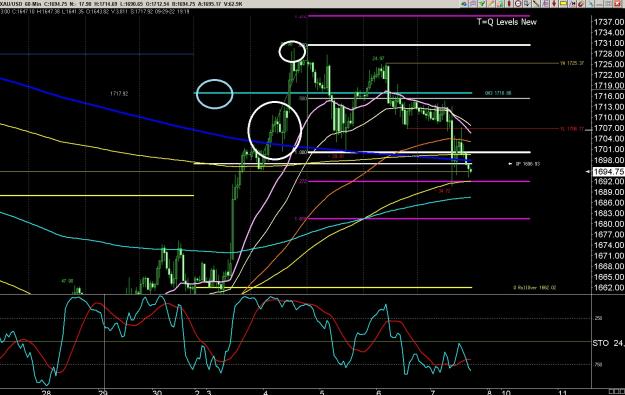
Task: Click the 1701.00 price axis label
Action: click(609, 149)
